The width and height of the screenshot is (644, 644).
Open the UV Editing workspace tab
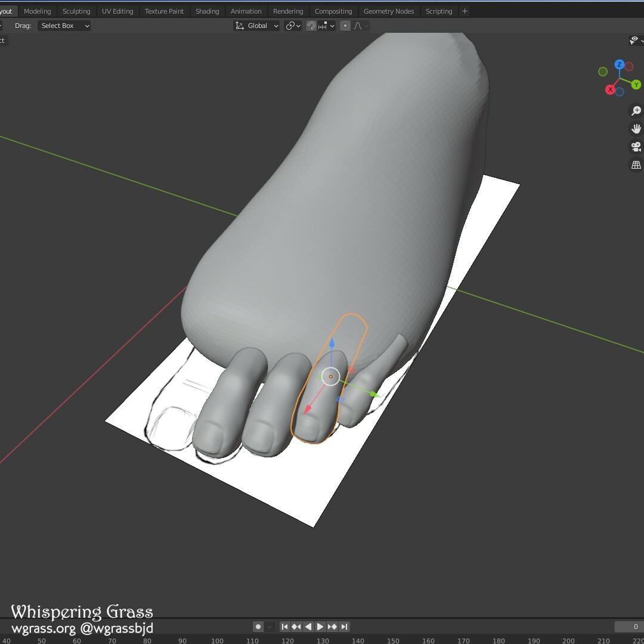pos(117,11)
